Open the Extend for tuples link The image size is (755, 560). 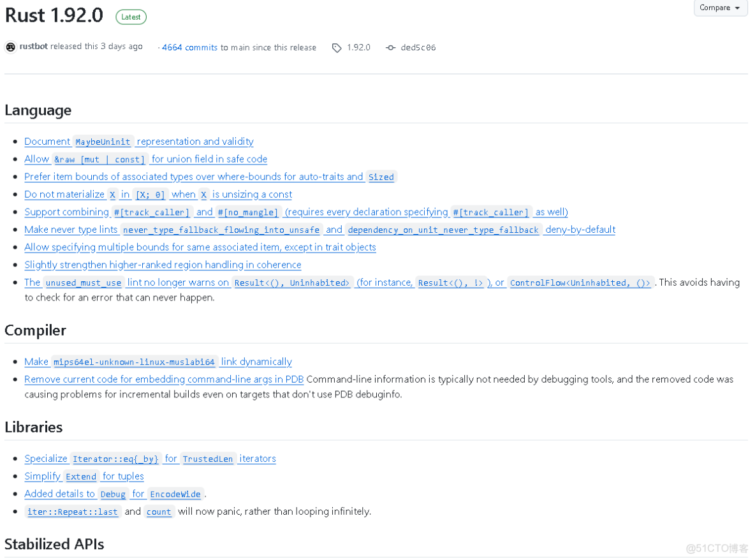[x=83, y=476]
